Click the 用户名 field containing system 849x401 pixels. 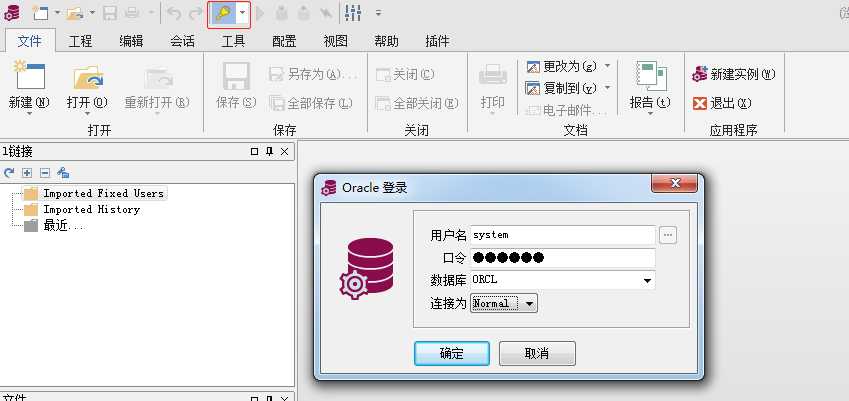563,235
